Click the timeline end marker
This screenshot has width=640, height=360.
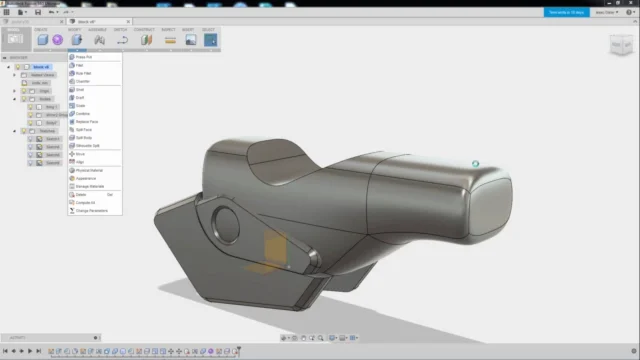[x=239, y=350]
